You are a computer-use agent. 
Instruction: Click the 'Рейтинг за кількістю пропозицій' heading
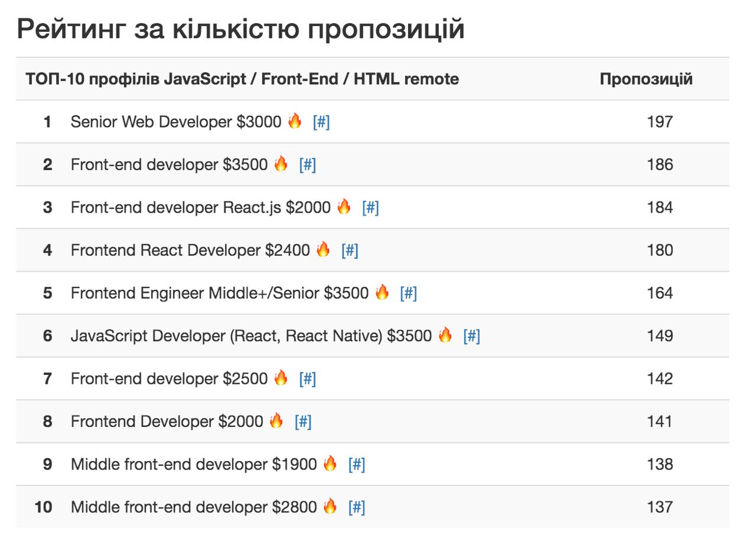point(240,30)
